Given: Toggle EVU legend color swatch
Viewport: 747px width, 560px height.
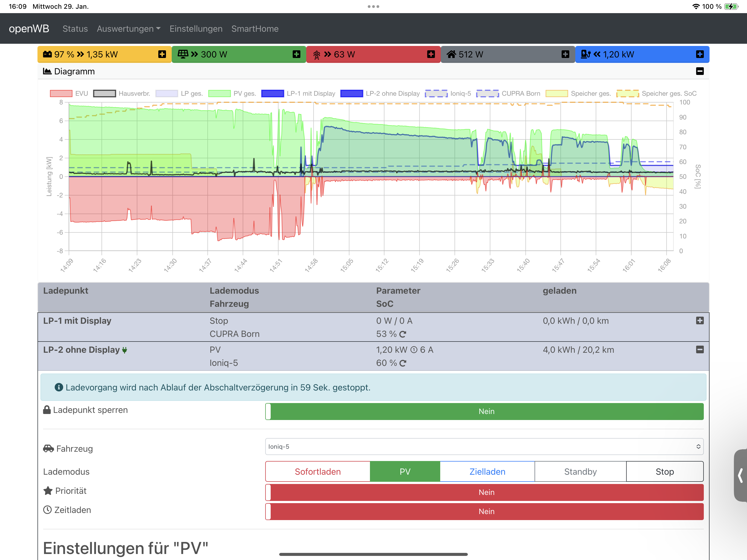Looking at the screenshot, I should [61, 94].
